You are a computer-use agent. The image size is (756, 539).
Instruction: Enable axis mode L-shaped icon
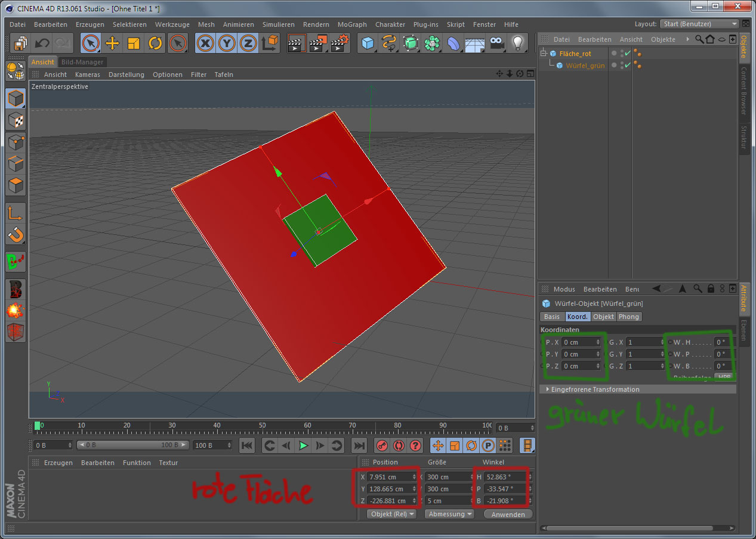point(16,212)
